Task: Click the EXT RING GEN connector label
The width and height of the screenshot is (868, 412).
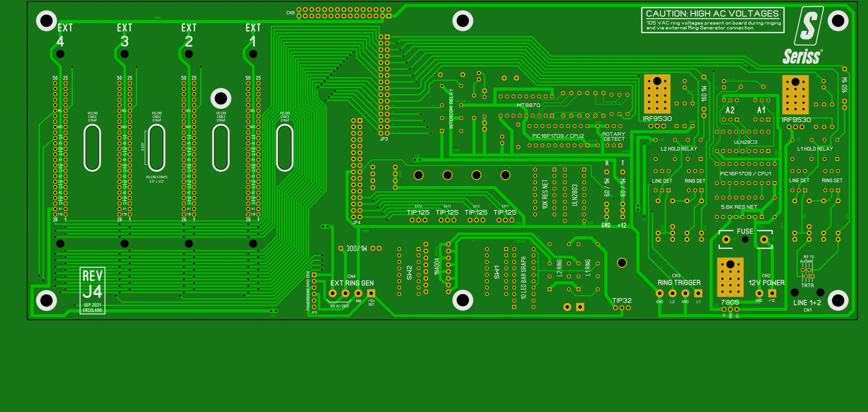Action: tap(352, 283)
